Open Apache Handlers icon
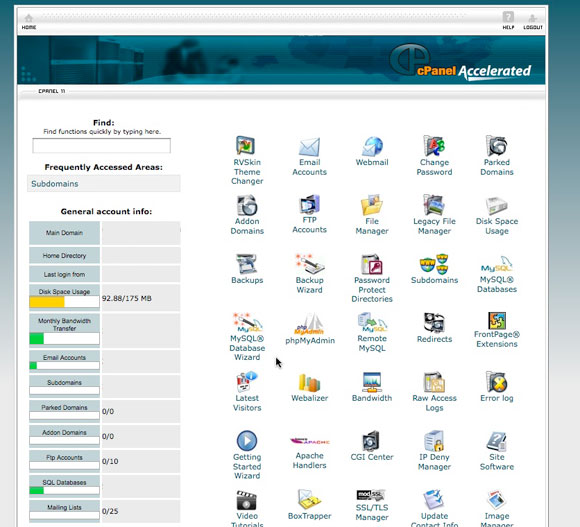 tap(309, 441)
